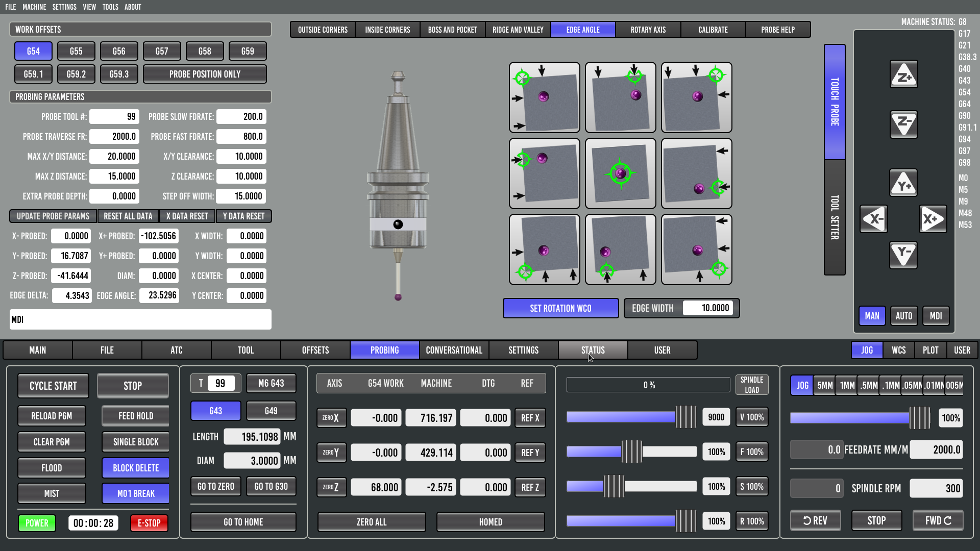This screenshot has width=980, height=551.
Task: Open the Calibrate probing tab
Action: [713, 30]
